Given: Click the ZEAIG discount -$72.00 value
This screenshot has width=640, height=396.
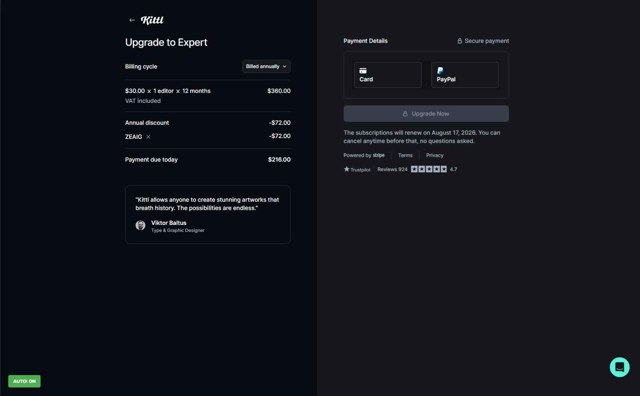Looking at the screenshot, I should [x=280, y=136].
